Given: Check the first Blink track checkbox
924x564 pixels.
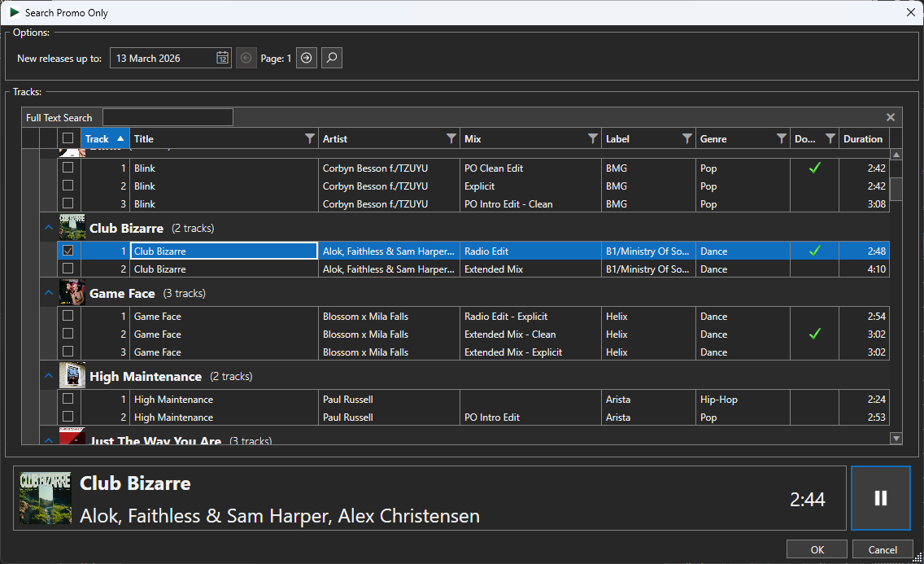Looking at the screenshot, I should pos(68,168).
